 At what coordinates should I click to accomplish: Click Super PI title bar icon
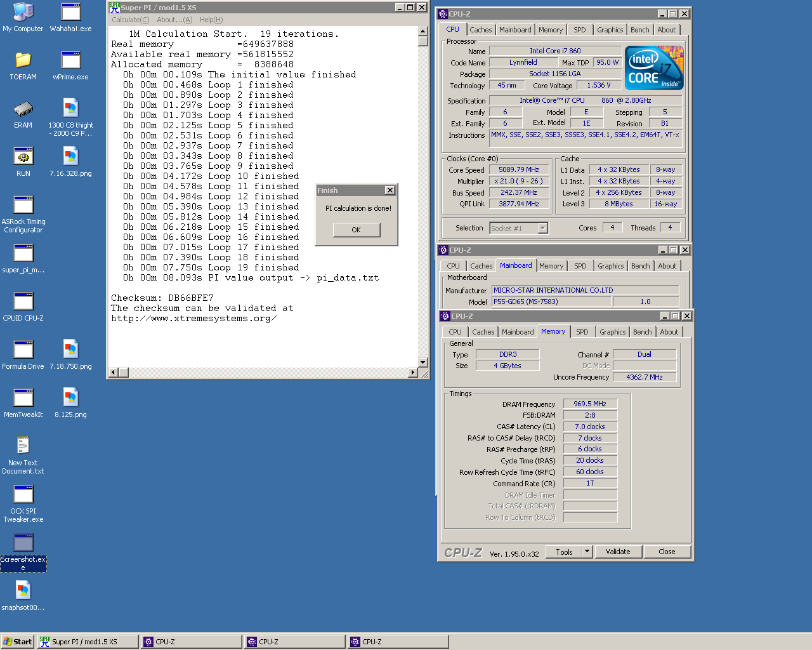[x=114, y=8]
